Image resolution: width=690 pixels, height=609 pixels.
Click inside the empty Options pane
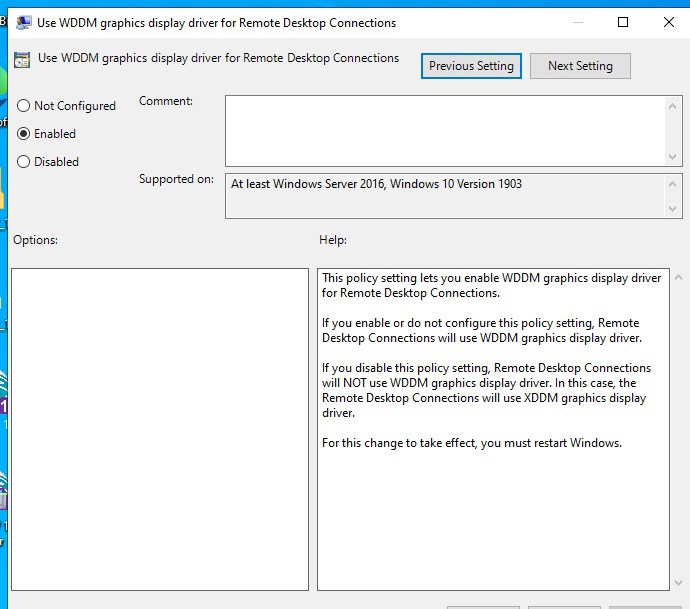coord(160,429)
